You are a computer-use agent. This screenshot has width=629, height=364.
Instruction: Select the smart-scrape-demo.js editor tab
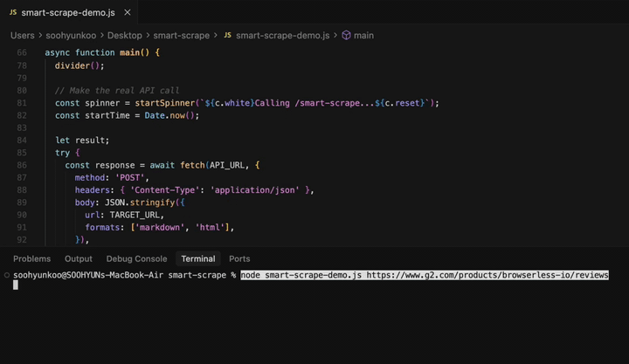tap(69, 12)
